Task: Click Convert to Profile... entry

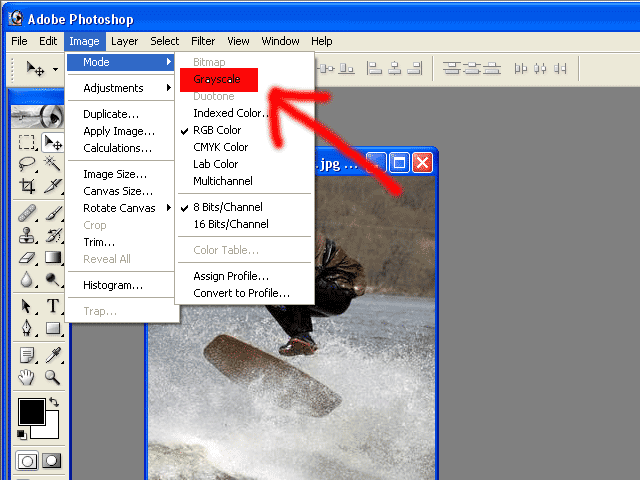Action: (241, 293)
